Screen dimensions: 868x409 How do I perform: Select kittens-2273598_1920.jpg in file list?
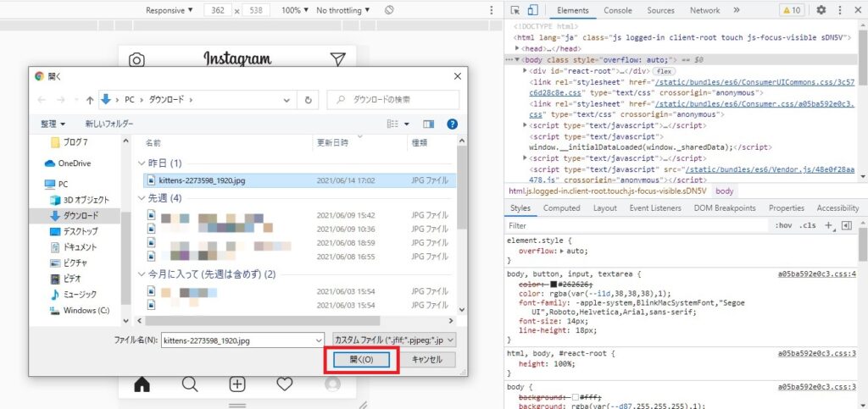299,180
